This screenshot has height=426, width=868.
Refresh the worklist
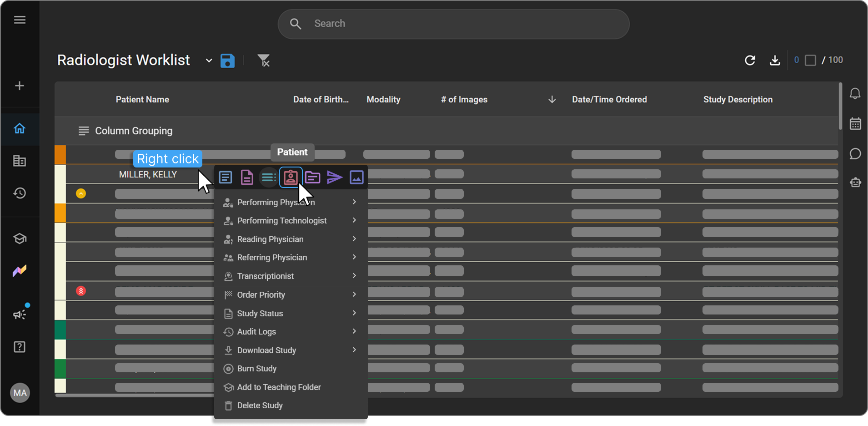(750, 60)
